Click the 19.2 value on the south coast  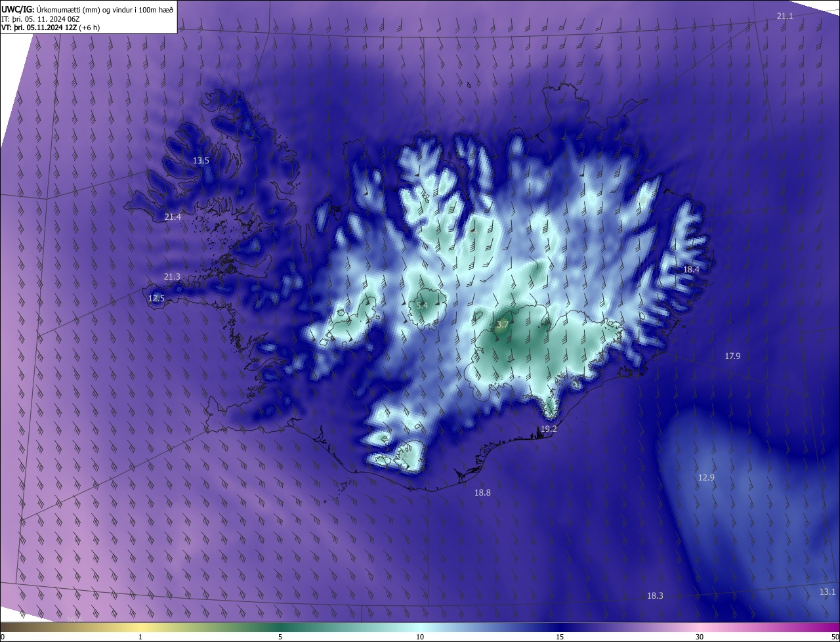(549, 429)
